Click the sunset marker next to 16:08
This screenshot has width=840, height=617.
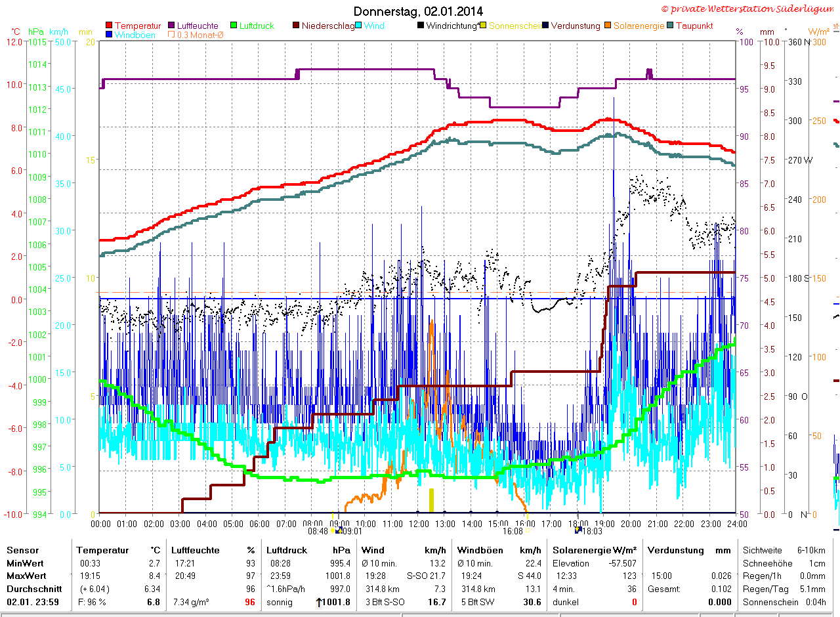coord(528,530)
